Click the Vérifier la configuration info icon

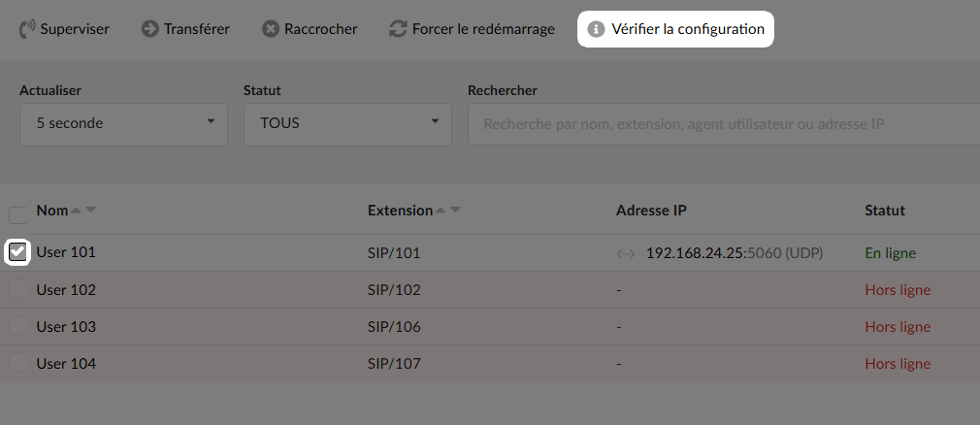(597, 29)
